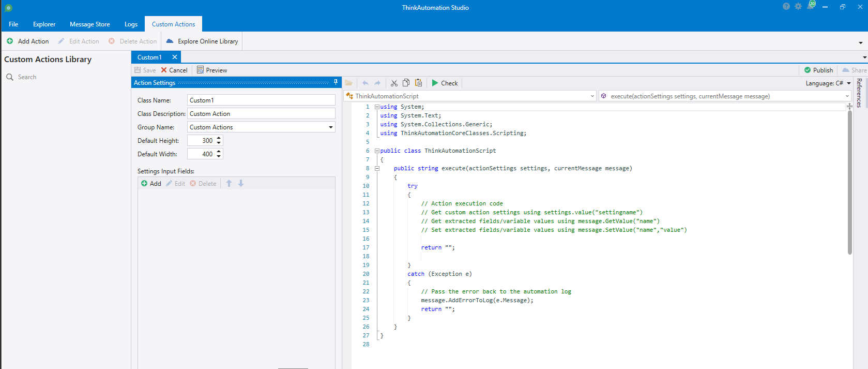Collapse the execute method at line 8
The image size is (868, 369).
(x=377, y=168)
